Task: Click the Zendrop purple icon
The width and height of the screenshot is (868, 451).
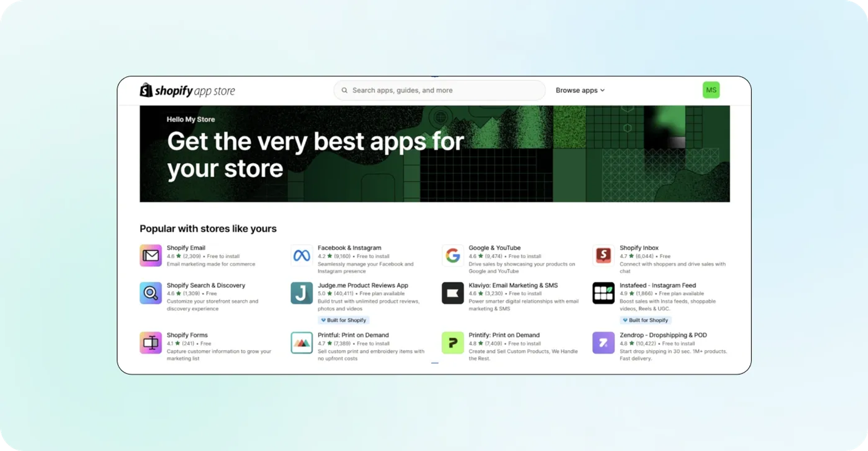Action: click(x=603, y=343)
